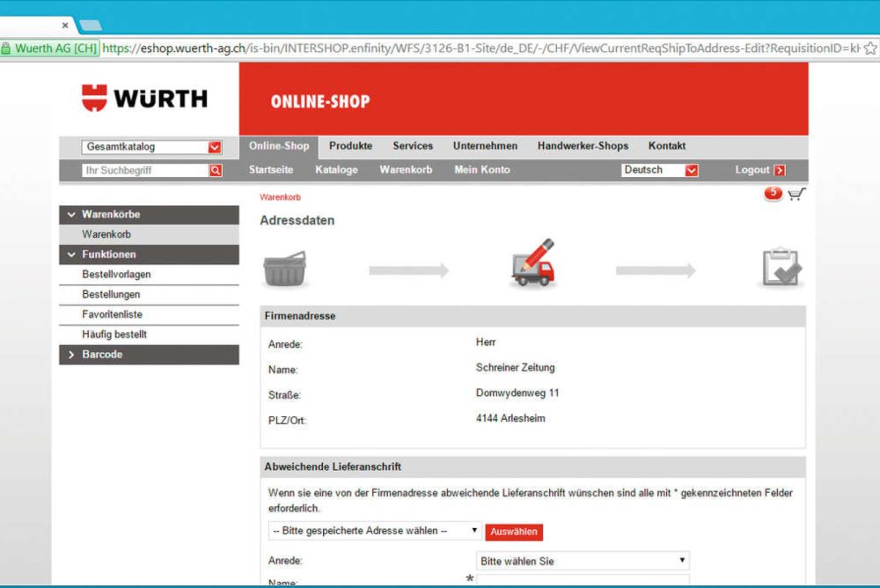This screenshot has height=588, width=880.
Task: Click the 'Dornwydenweg 11' street text
Action: pos(517,393)
